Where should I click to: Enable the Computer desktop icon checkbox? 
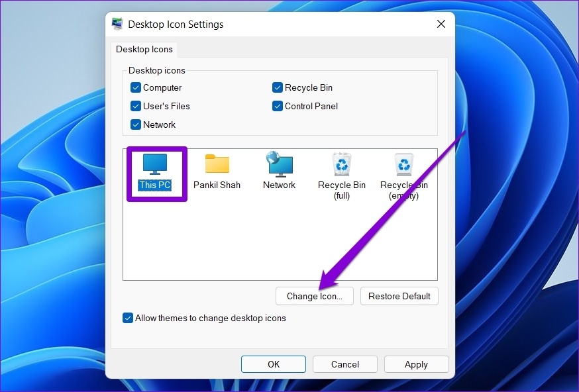(136, 87)
